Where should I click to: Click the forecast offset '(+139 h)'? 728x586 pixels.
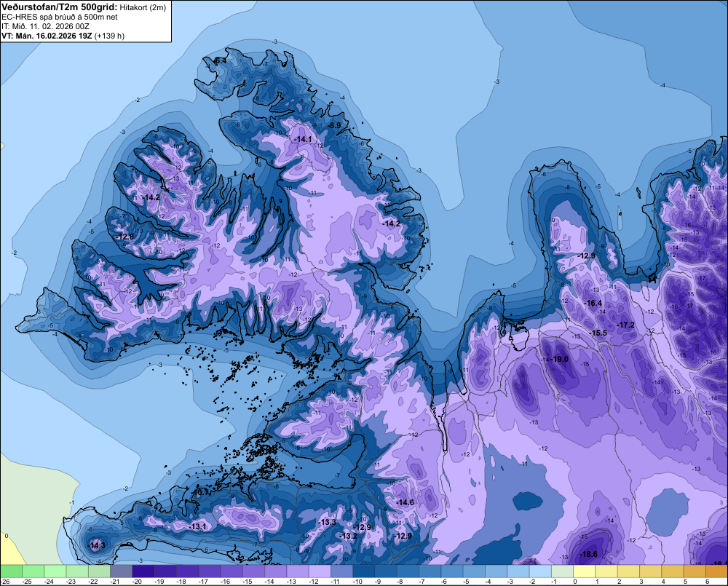(110, 36)
